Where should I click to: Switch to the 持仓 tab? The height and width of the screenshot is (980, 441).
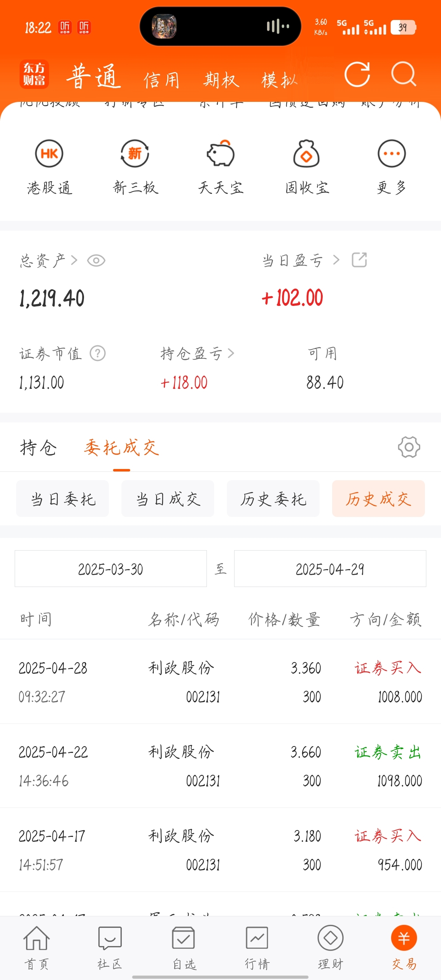pyautogui.click(x=38, y=447)
